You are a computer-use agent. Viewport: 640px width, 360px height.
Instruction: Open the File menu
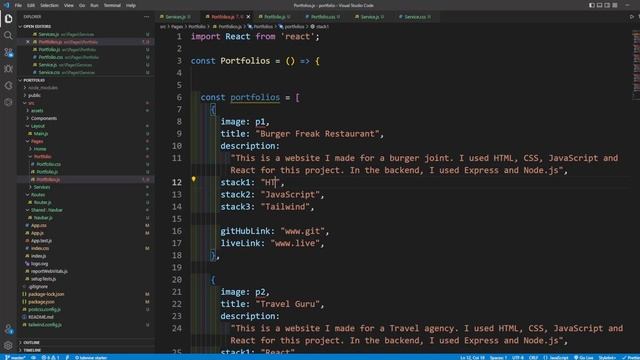click(18, 5)
